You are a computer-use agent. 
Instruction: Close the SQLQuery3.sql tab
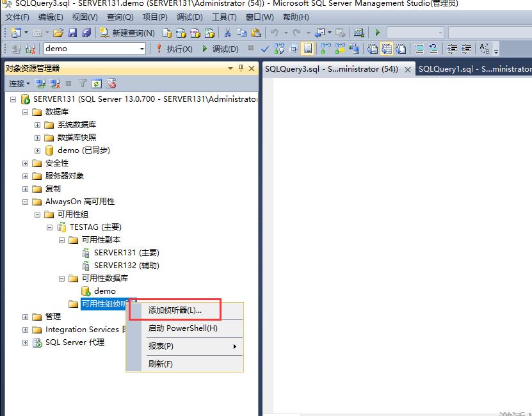(407, 70)
